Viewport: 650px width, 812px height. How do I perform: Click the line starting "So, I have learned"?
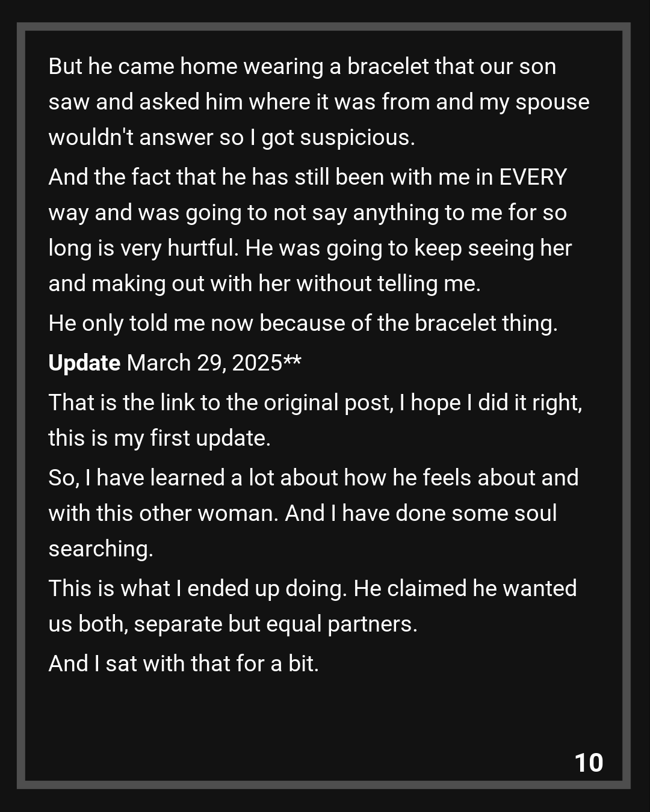[x=313, y=478]
